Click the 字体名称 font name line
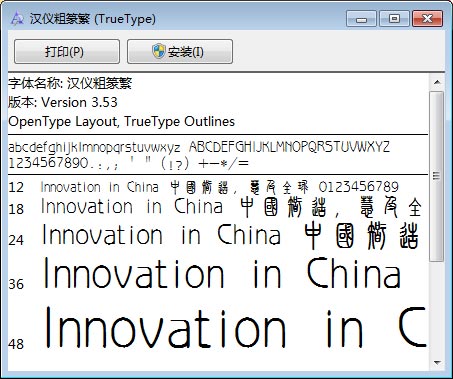The image size is (453, 379). [70, 83]
